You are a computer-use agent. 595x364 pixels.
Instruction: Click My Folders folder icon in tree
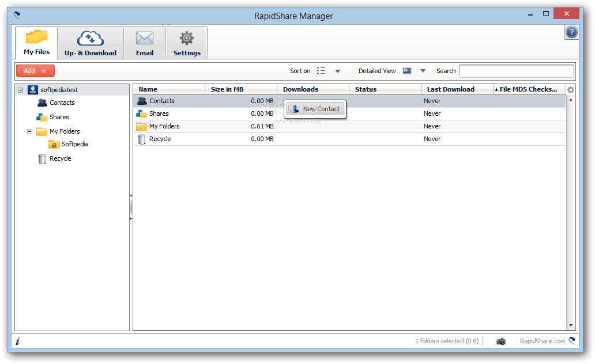click(x=42, y=131)
